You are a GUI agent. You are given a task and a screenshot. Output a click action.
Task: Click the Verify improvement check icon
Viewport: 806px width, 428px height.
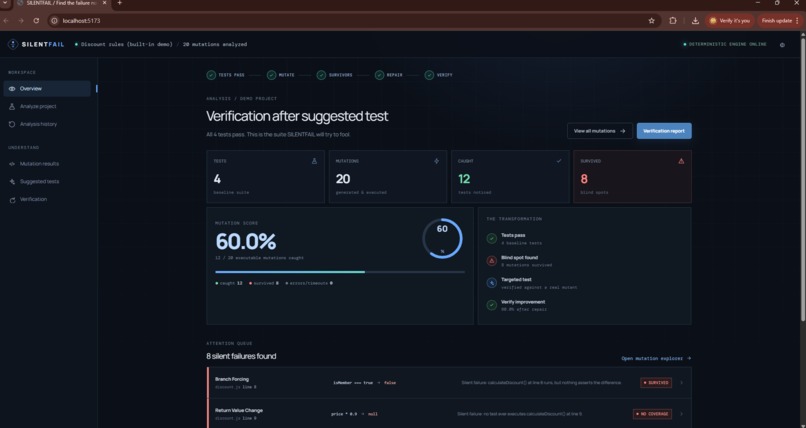click(491, 305)
